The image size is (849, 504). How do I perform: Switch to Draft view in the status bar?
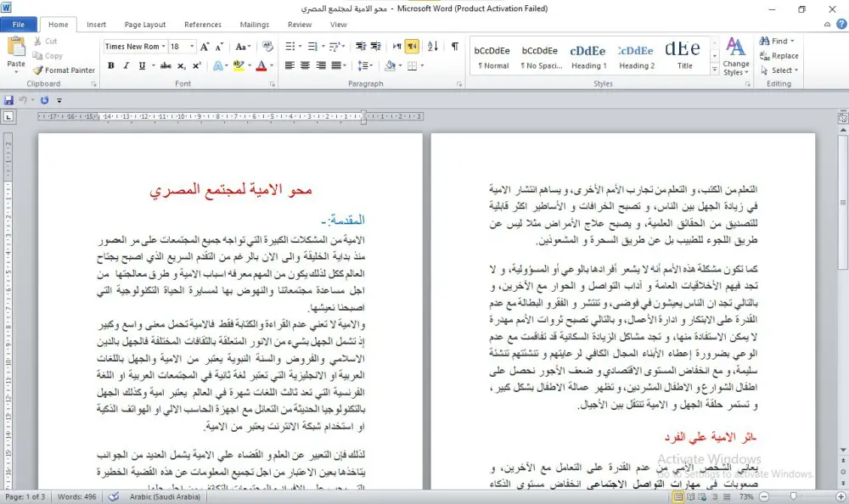pos(727,496)
